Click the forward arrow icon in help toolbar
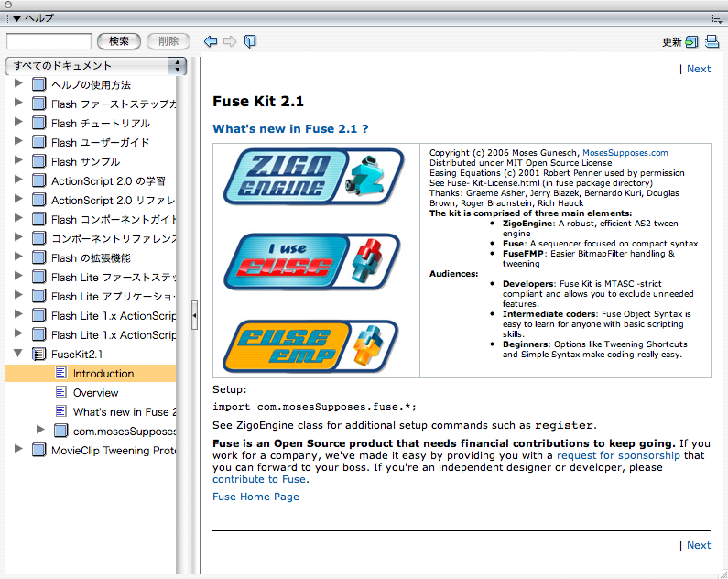Image resolution: width=728 pixels, height=579 pixels. [230, 41]
